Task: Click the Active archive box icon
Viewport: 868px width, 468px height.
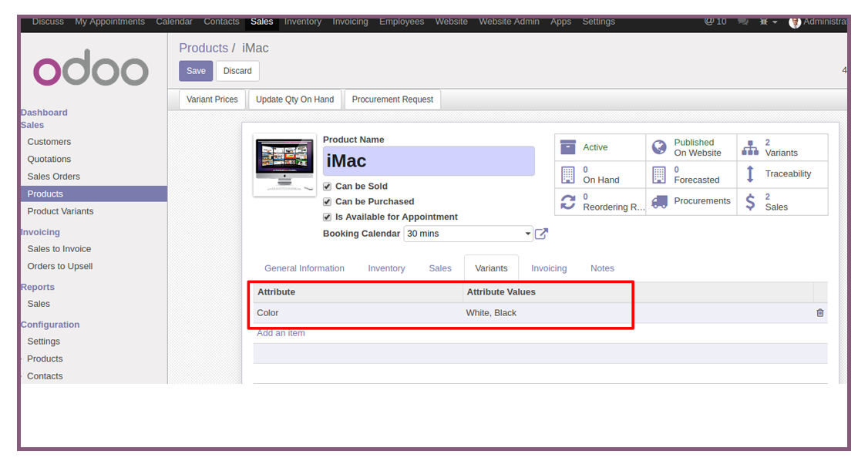Action: (x=568, y=146)
